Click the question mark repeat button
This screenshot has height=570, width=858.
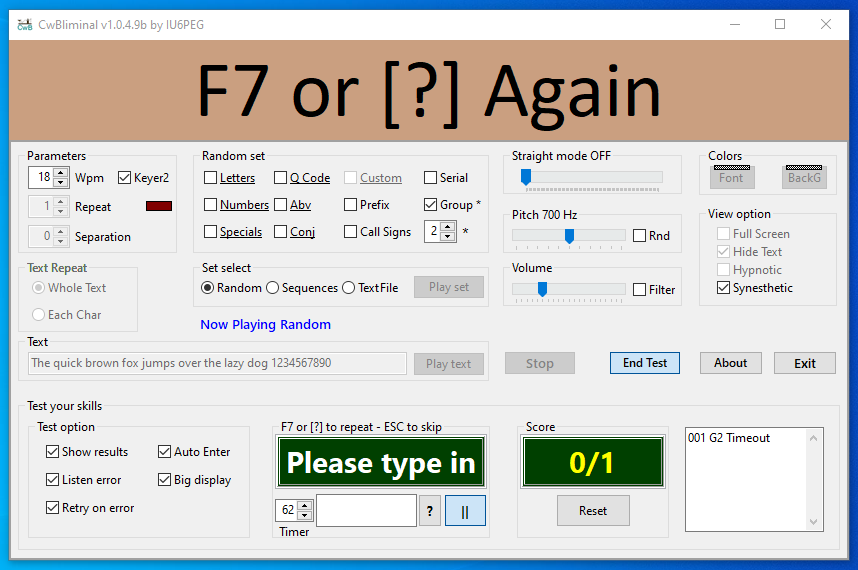[430, 510]
